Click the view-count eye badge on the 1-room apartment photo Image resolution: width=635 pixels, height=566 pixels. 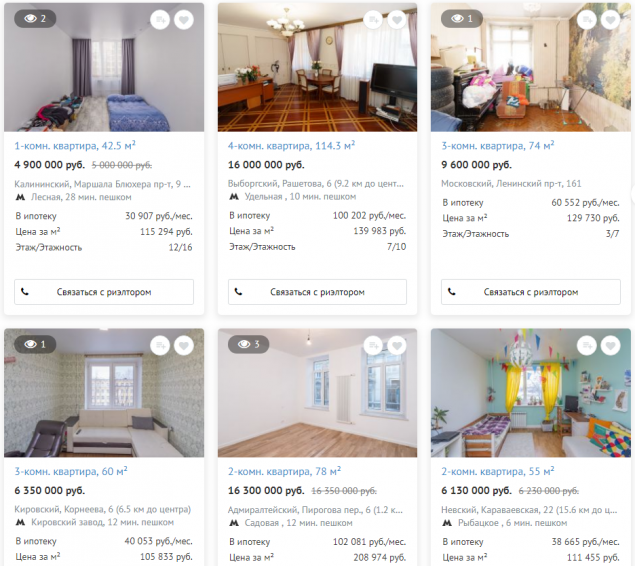click(35, 19)
